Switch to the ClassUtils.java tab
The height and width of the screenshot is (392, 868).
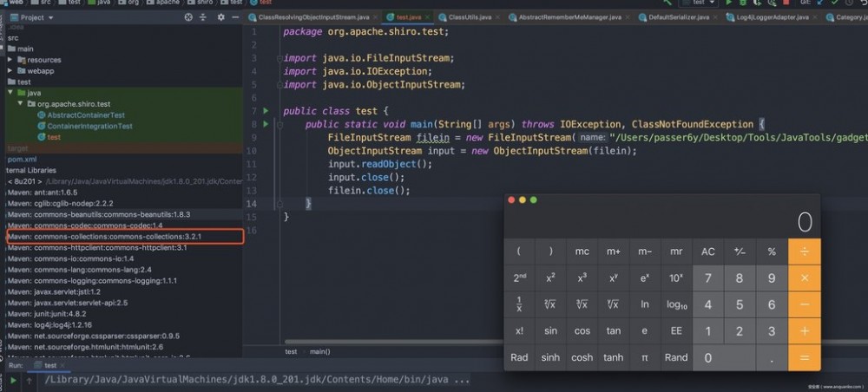pos(470,17)
